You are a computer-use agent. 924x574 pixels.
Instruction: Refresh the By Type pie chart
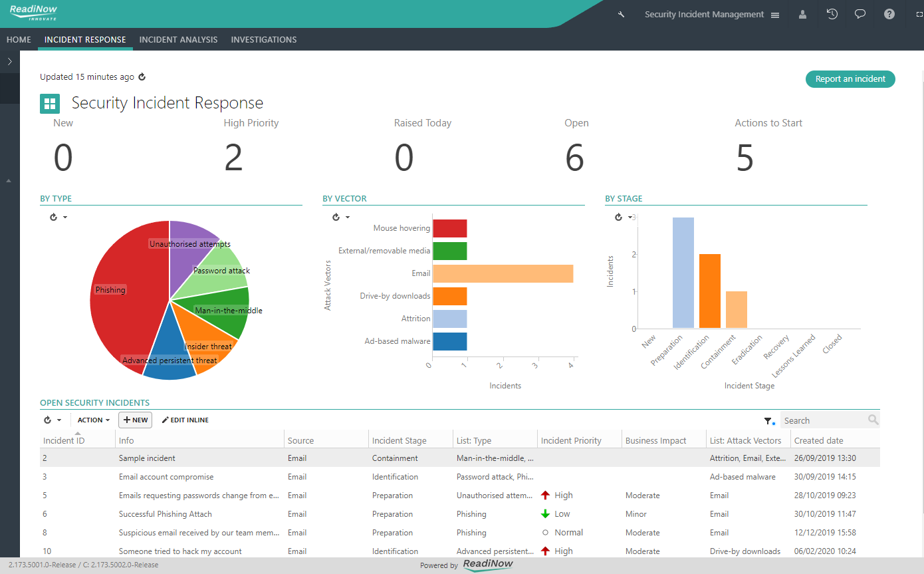pos(54,217)
